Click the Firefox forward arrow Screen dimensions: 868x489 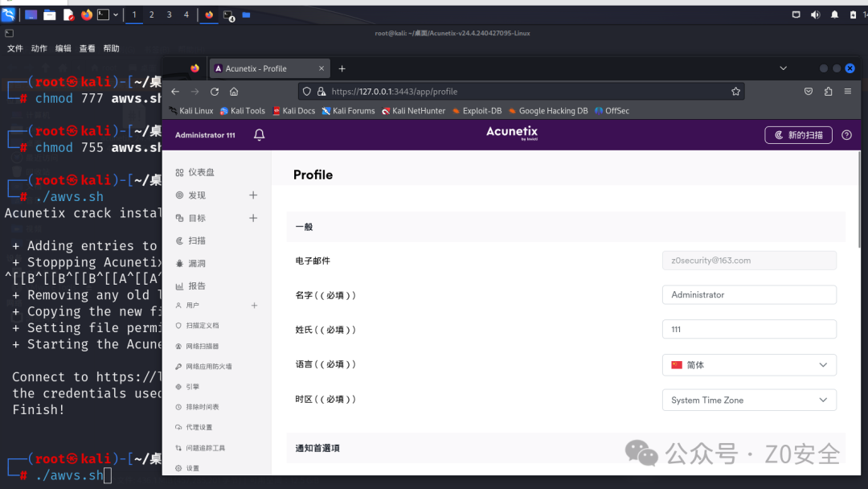(x=194, y=92)
